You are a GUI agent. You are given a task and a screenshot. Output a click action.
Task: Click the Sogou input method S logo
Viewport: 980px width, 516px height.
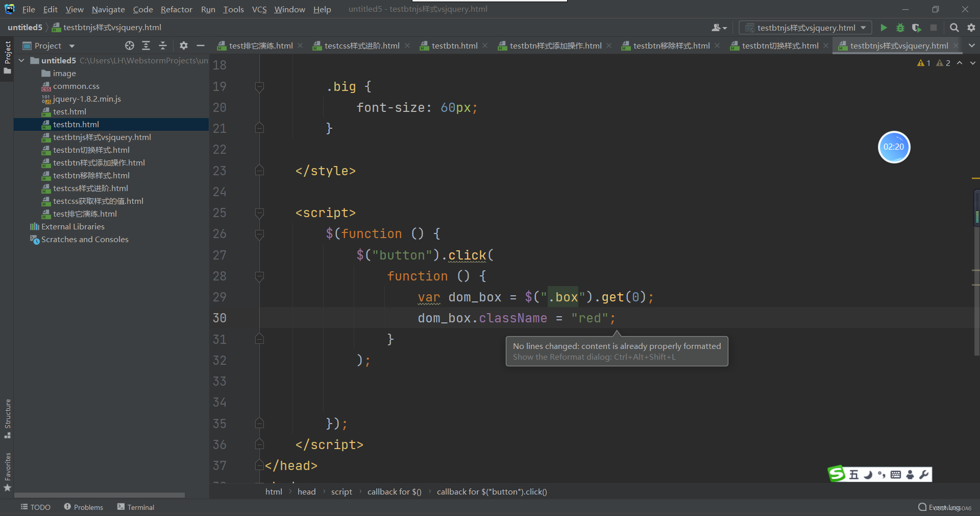(x=837, y=474)
